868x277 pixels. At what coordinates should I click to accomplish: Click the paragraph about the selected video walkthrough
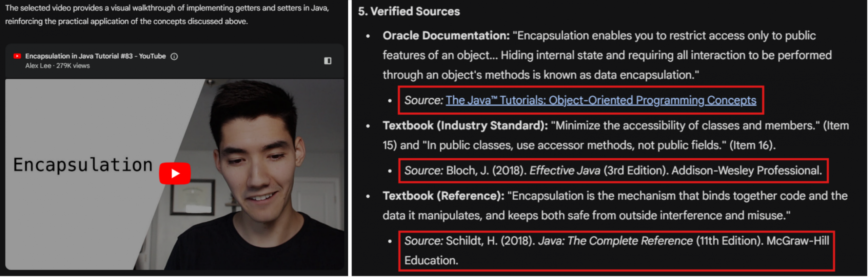pos(167,15)
